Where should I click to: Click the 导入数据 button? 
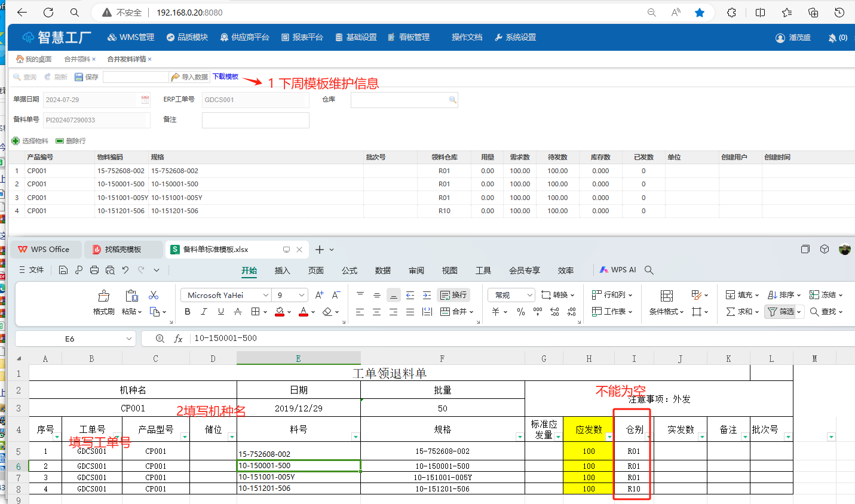[x=189, y=77]
